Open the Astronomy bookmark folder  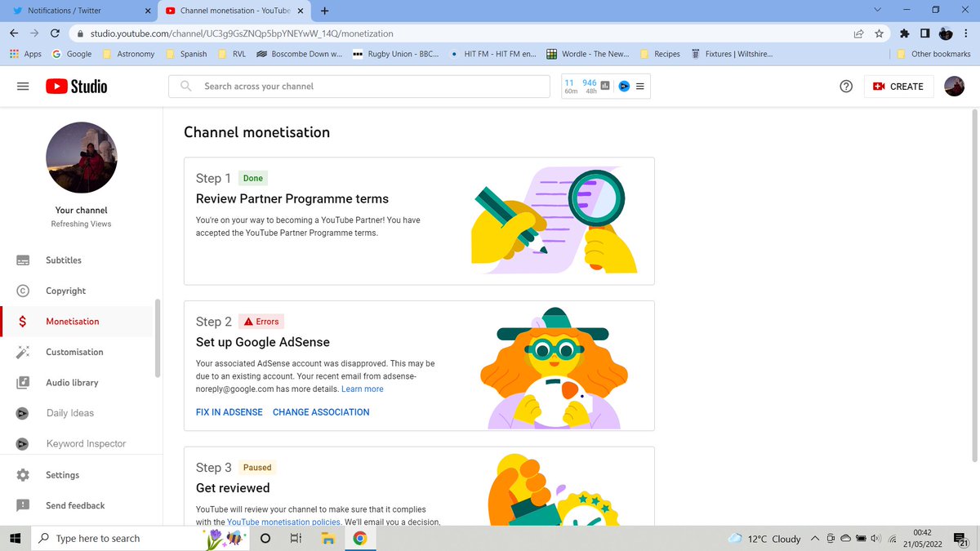(x=128, y=54)
